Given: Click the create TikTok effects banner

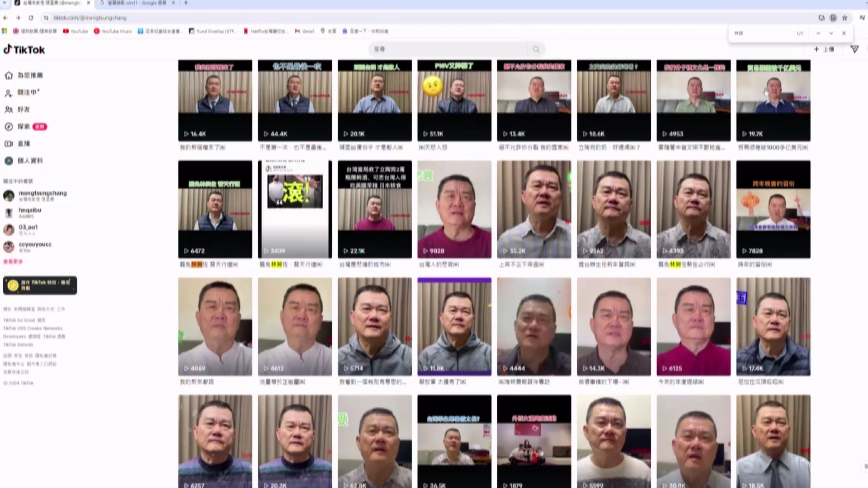Looking at the screenshot, I should pyautogui.click(x=40, y=285).
